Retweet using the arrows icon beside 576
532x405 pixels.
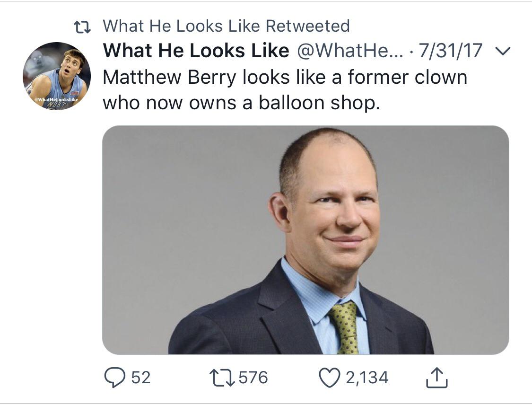(220, 377)
